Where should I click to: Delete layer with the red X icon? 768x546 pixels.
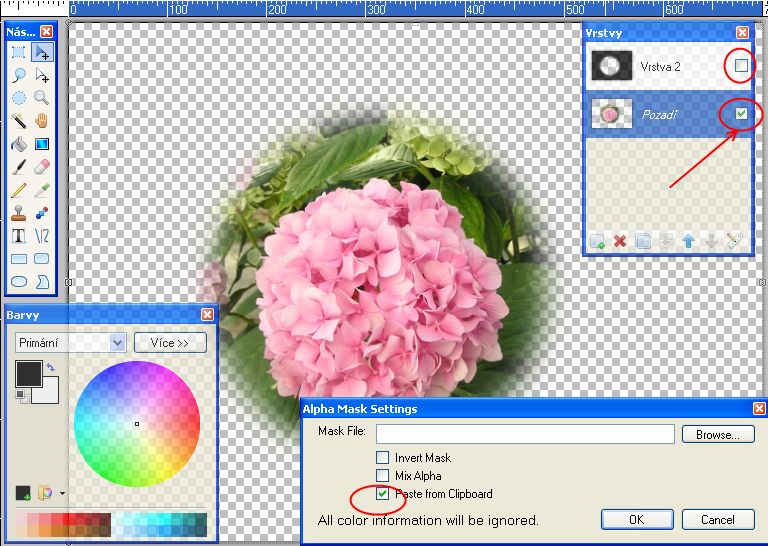[x=620, y=241]
